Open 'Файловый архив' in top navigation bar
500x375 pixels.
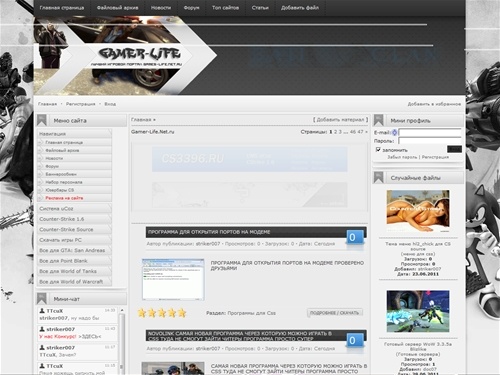[x=117, y=8]
